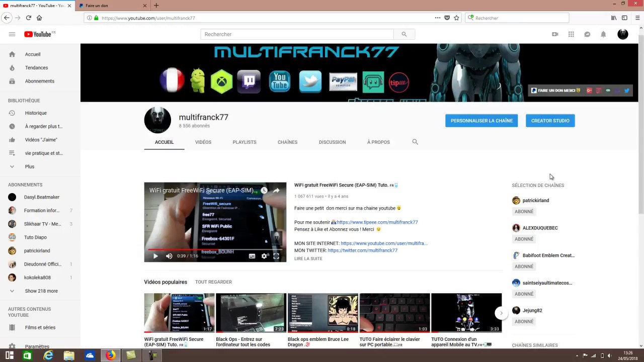644x362 pixels.
Task: Click the search magnifier button
Action: pos(404,34)
